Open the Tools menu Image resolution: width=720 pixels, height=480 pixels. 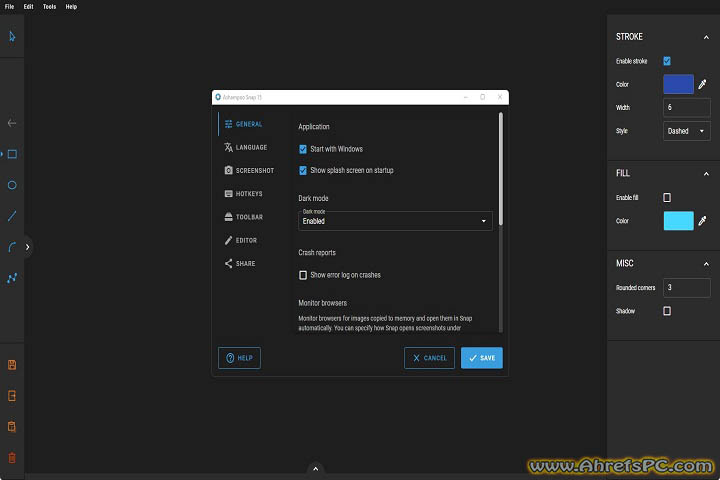click(49, 6)
